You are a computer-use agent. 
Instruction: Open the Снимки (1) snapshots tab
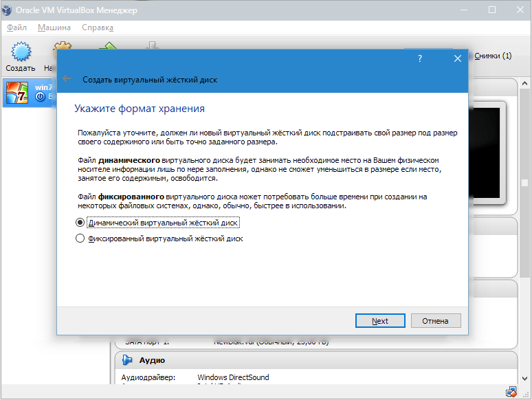click(492, 56)
